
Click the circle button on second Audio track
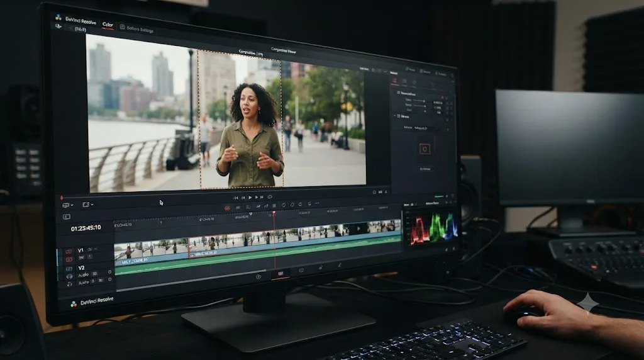109,279
